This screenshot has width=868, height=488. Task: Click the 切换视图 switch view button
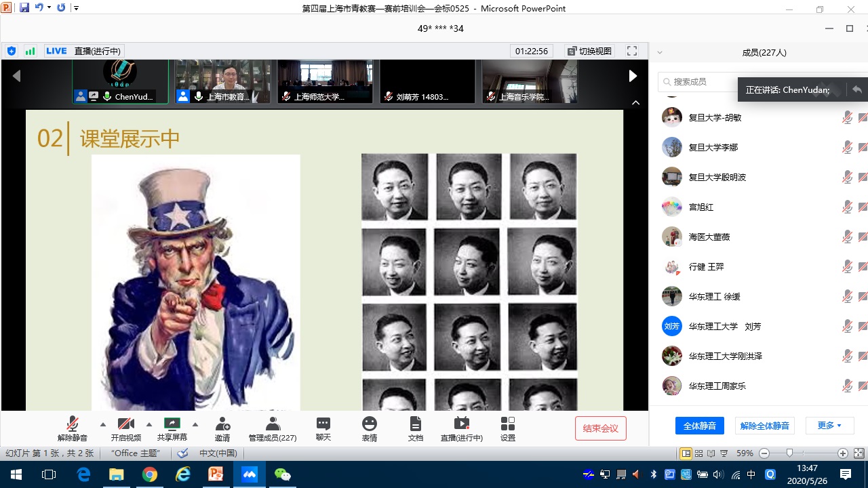pyautogui.click(x=590, y=51)
